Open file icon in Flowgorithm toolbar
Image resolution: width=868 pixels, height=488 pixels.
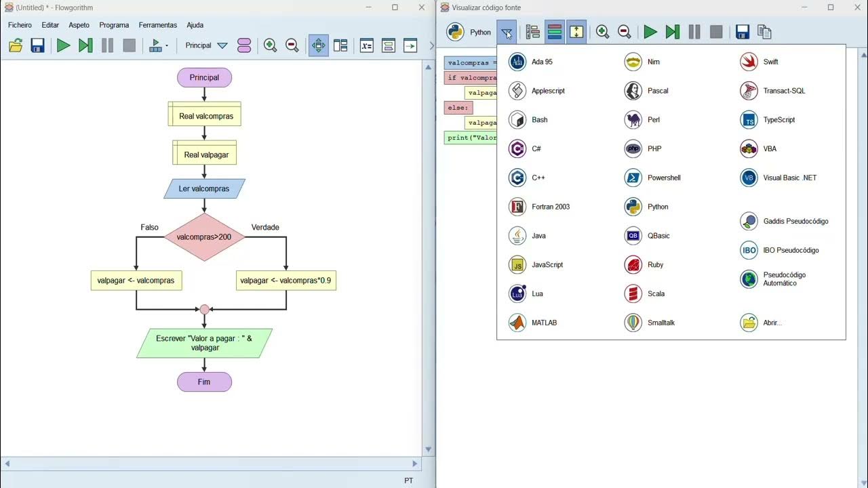(x=16, y=45)
